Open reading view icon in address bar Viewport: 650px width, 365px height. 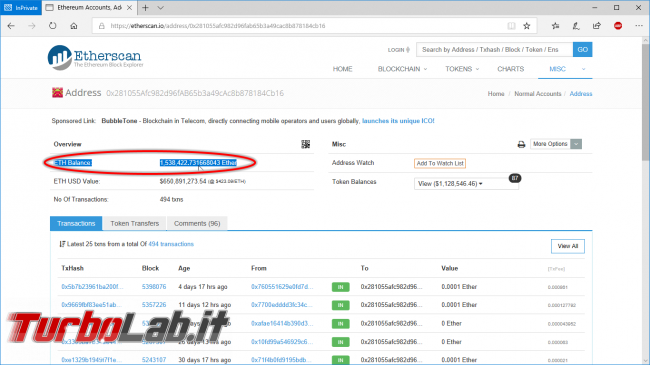[512, 26]
